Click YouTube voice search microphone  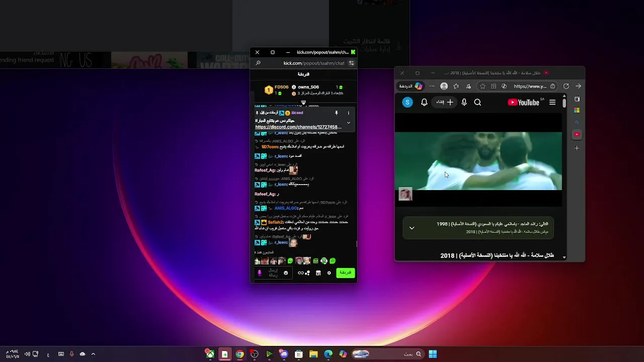(x=464, y=103)
